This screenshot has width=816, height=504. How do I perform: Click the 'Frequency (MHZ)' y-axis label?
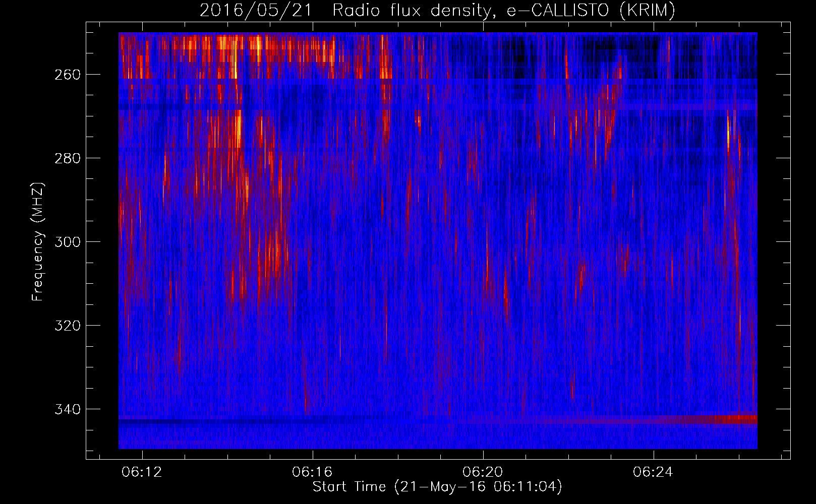coord(38,242)
